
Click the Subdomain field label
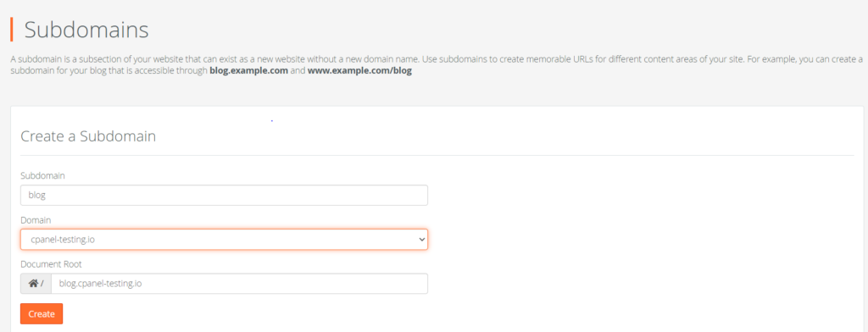42,175
